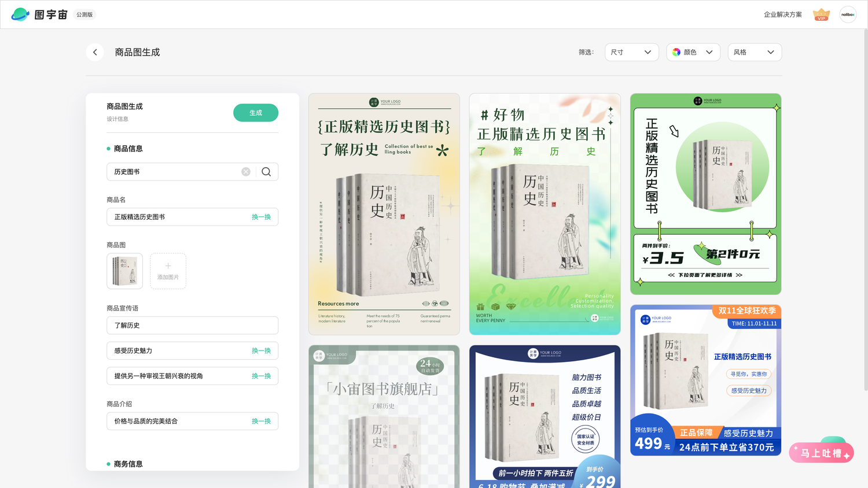The image size is (868, 488).
Task: Open the 风格 filter dropdown
Action: [x=755, y=52]
